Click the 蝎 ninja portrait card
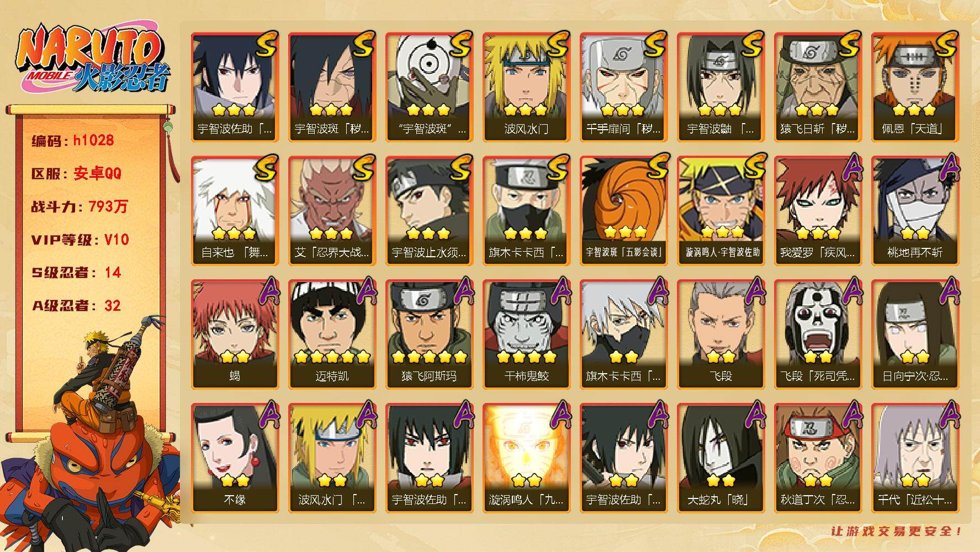This screenshot has width=980, height=552. [235, 335]
